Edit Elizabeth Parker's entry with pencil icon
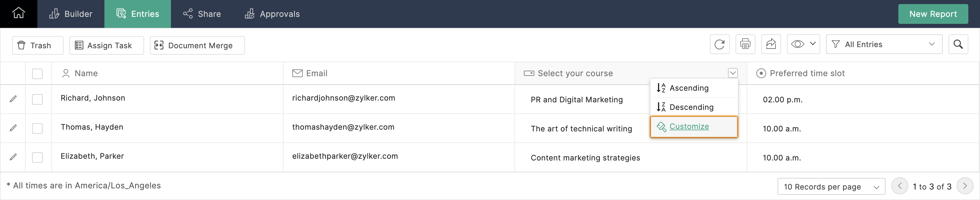This screenshot has width=980, height=200. coord(13,157)
